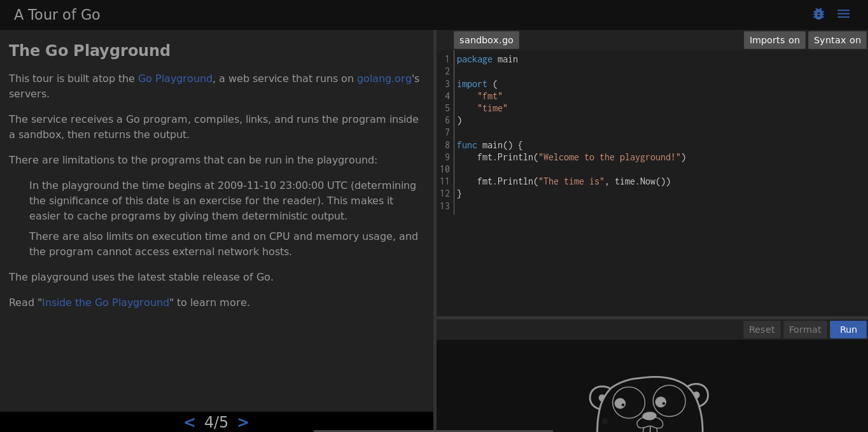
Task: Open the Inside the Go Playground article link
Action: [x=106, y=302]
